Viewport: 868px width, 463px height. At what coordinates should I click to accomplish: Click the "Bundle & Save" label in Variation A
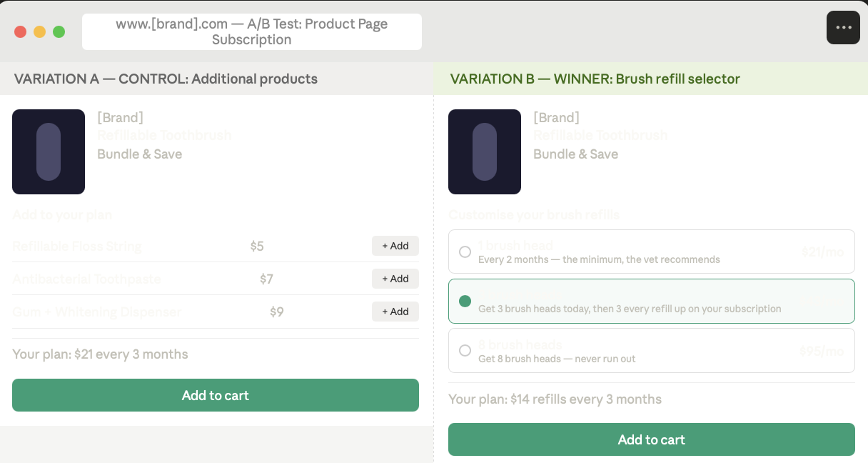tap(139, 154)
